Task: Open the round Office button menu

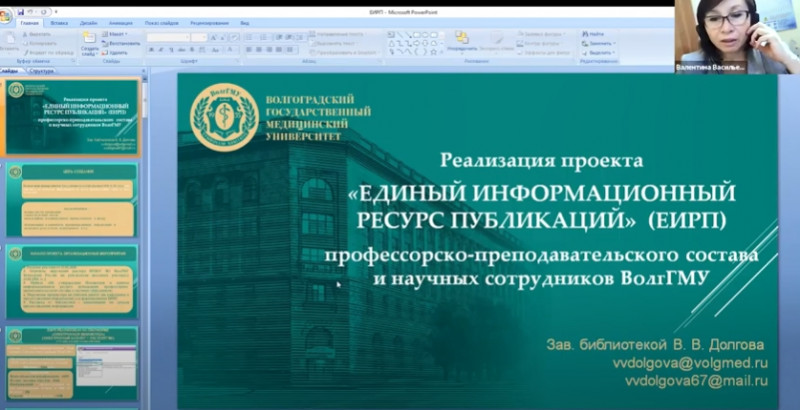Action: coord(5,16)
